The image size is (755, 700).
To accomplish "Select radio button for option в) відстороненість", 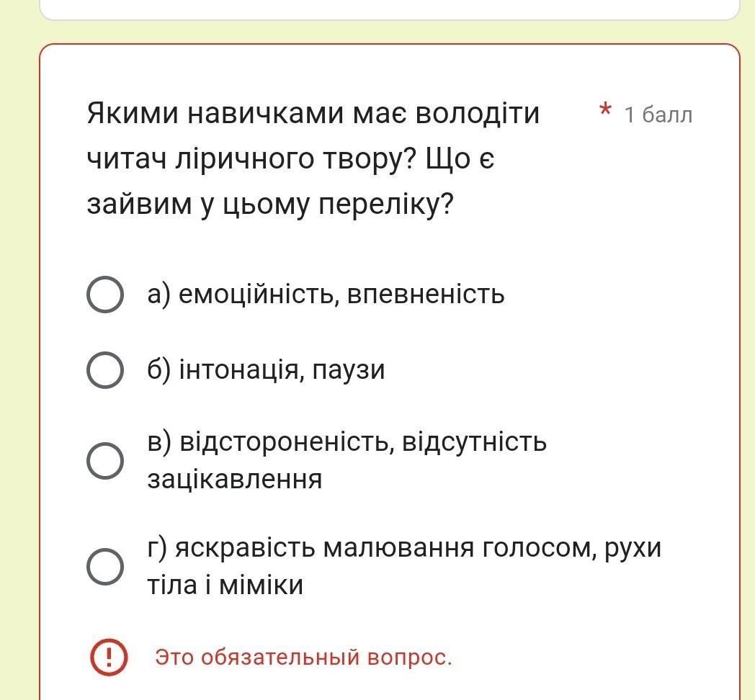I will click(x=105, y=461).
